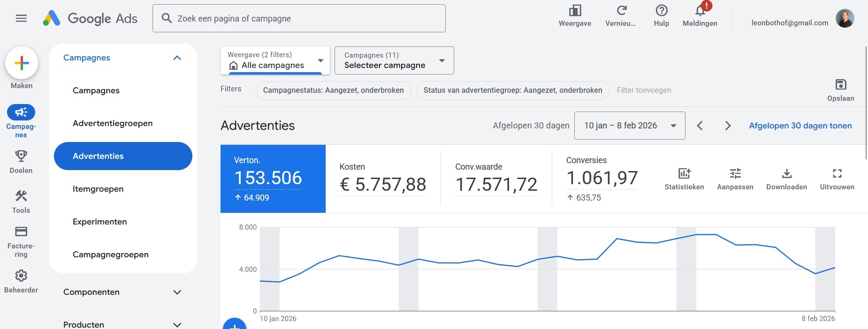
Task: Click the page vertical scrollbar
Action: click(866, 103)
